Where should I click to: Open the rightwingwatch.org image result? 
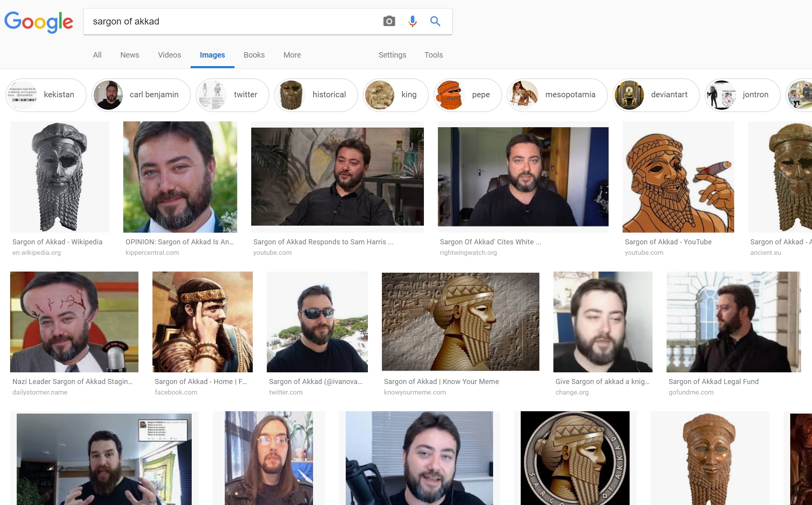tap(523, 177)
